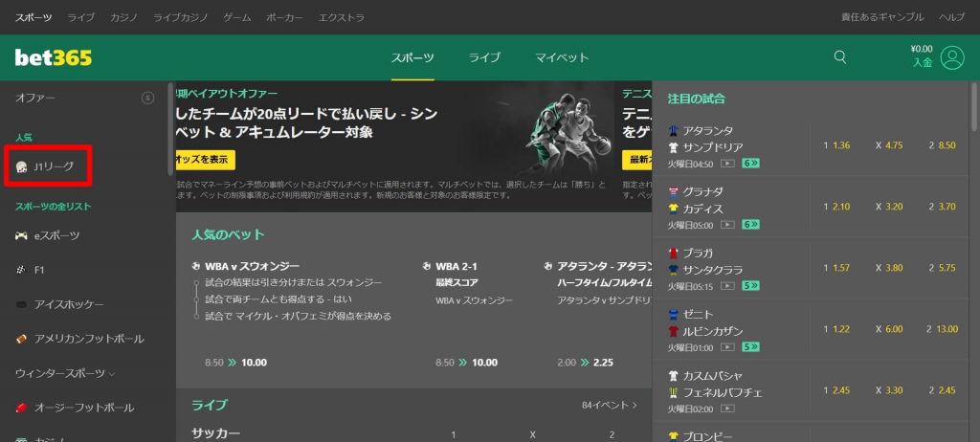This screenshot has width=980, height=442.
Task: Switch to the green header スポーツ tab
Action: pyautogui.click(x=412, y=57)
